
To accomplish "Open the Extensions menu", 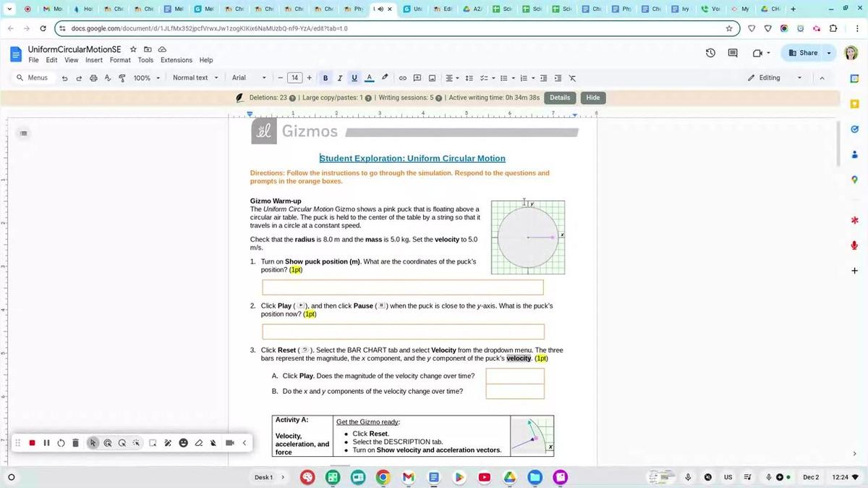I will [176, 60].
